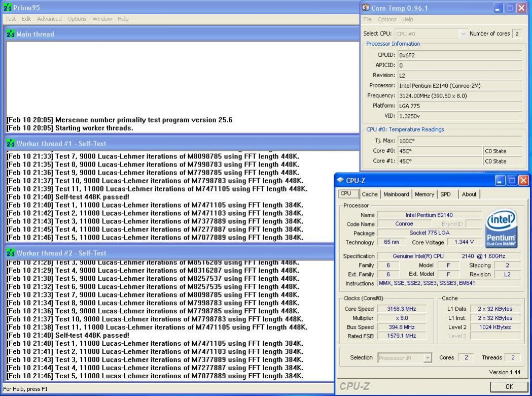532x396 pixels.
Task: Open Prime95 Options menu
Action: (77, 19)
